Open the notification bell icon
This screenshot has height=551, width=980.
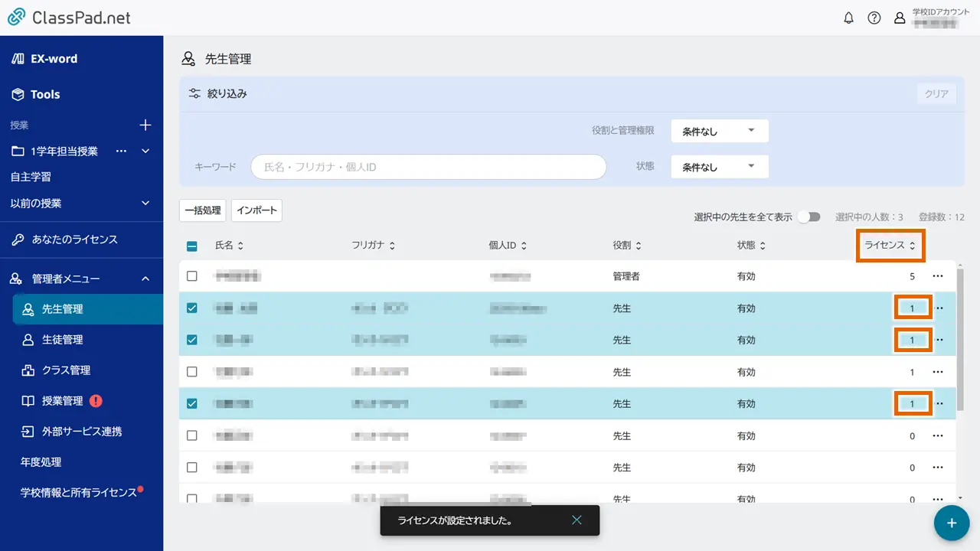click(848, 18)
